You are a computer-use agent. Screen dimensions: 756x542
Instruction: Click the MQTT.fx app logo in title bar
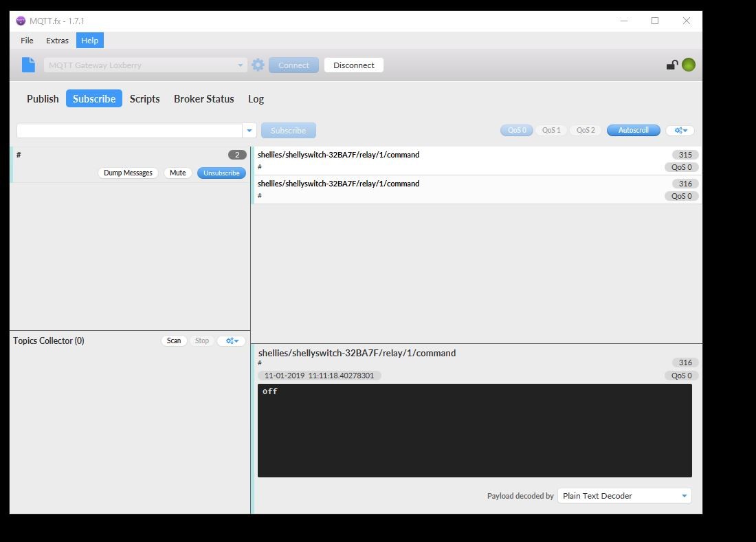(21, 21)
